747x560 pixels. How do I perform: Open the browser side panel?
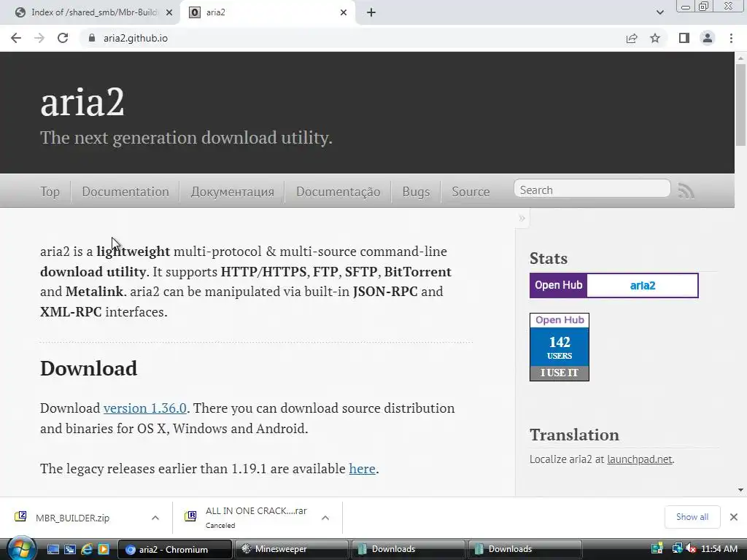click(684, 38)
